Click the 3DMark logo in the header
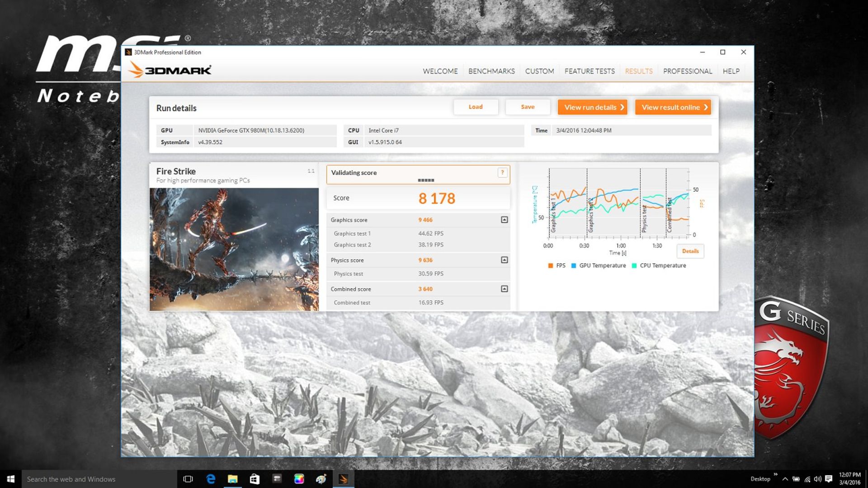This screenshot has width=868, height=488. [170, 70]
